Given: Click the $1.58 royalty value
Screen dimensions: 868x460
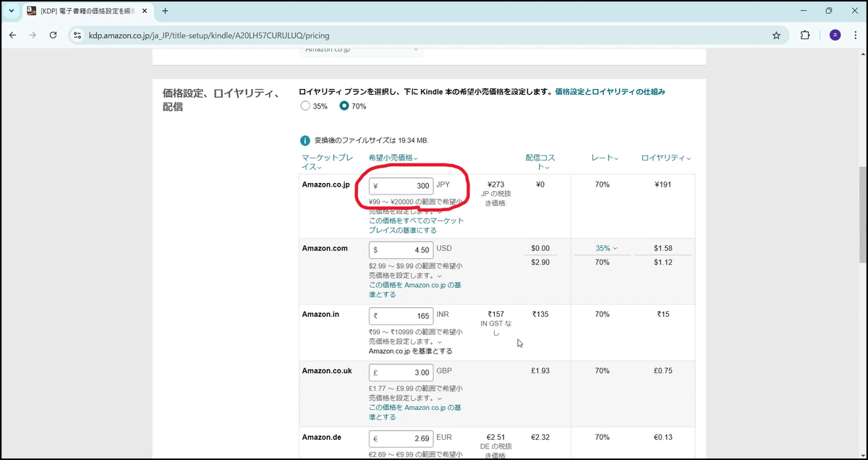Looking at the screenshot, I should click(x=663, y=248).
